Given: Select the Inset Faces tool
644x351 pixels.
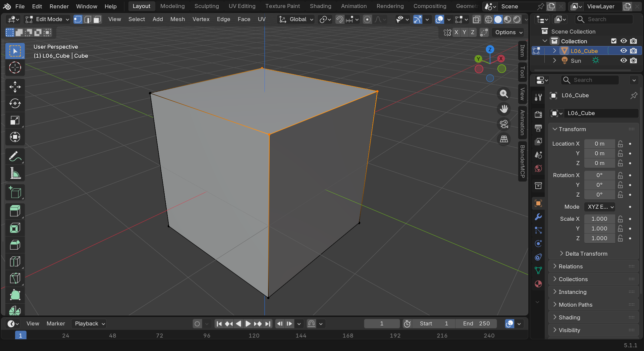Looking at the screenshot, I should pos(15,228).
